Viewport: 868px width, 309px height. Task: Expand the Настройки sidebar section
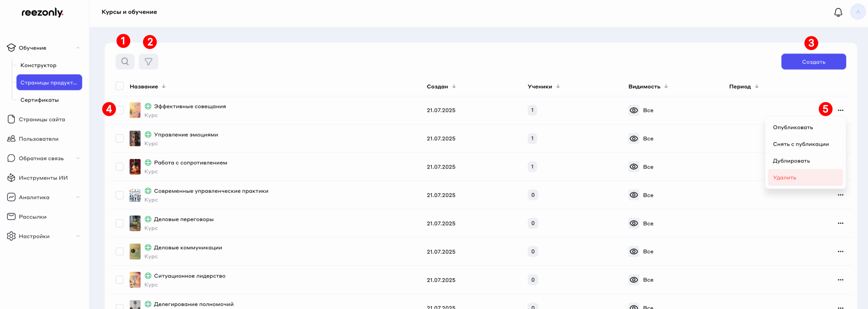[x=78, y=236]
